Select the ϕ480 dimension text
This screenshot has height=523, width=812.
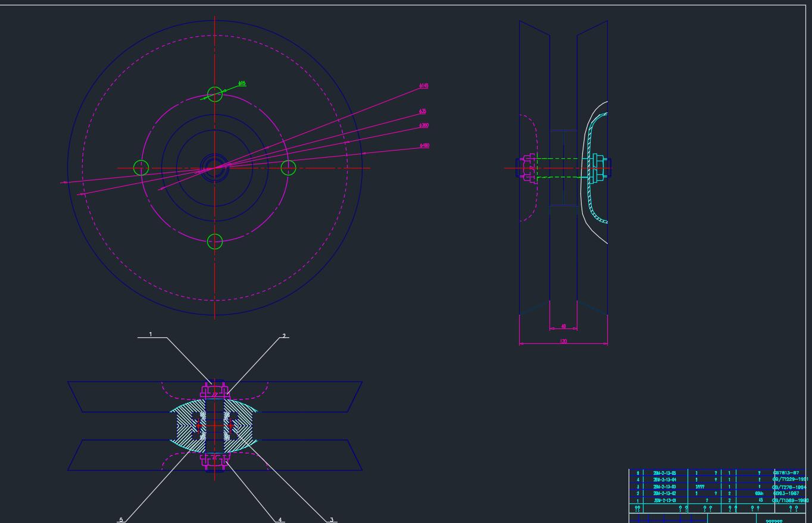click(424, 146)
